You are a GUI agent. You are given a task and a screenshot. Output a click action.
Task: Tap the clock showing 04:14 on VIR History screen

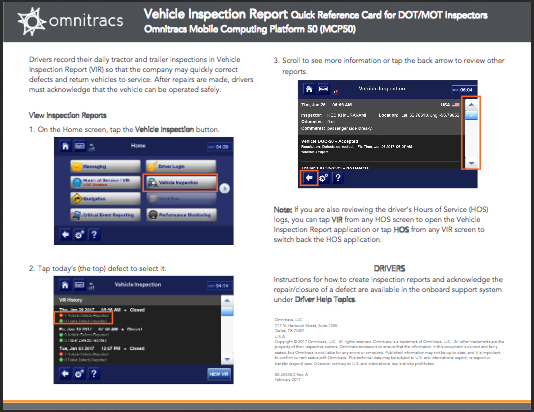pyautogui.click(x=220, y=286)
